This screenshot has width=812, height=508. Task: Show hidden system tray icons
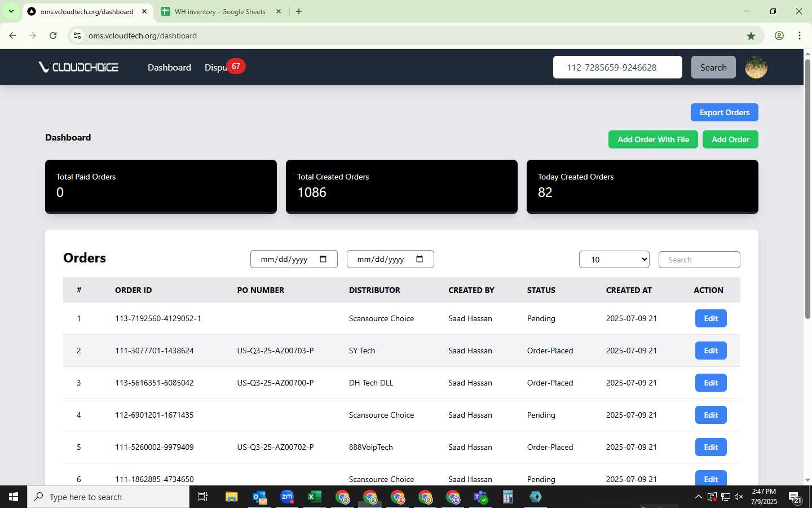pos(698,497)
